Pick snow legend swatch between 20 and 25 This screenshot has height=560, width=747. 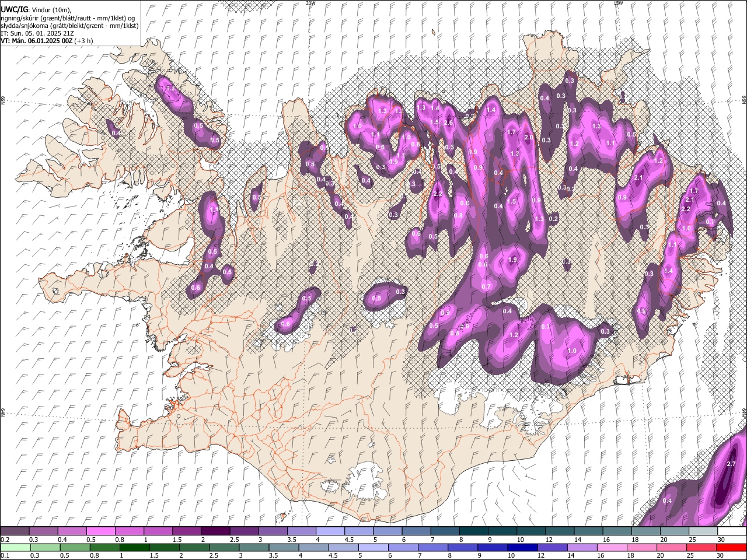coord(674,531)
